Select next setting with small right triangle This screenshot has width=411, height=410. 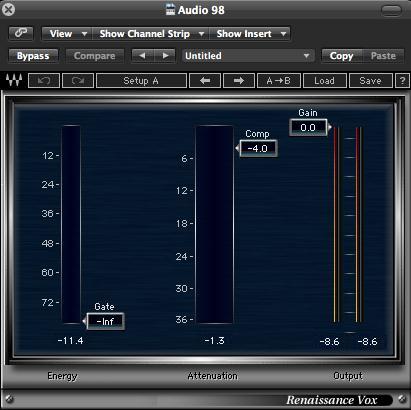click(165, 56)
